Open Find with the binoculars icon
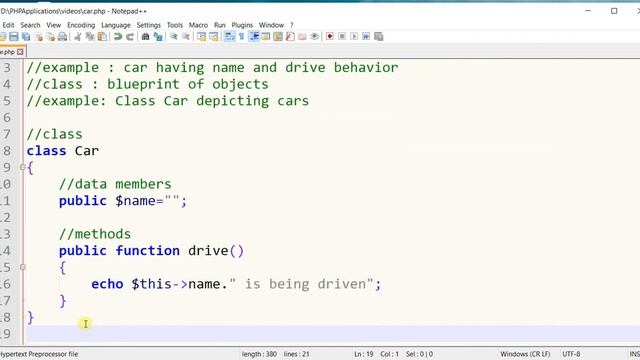640x360 pixels. click(x=145, y=37)
